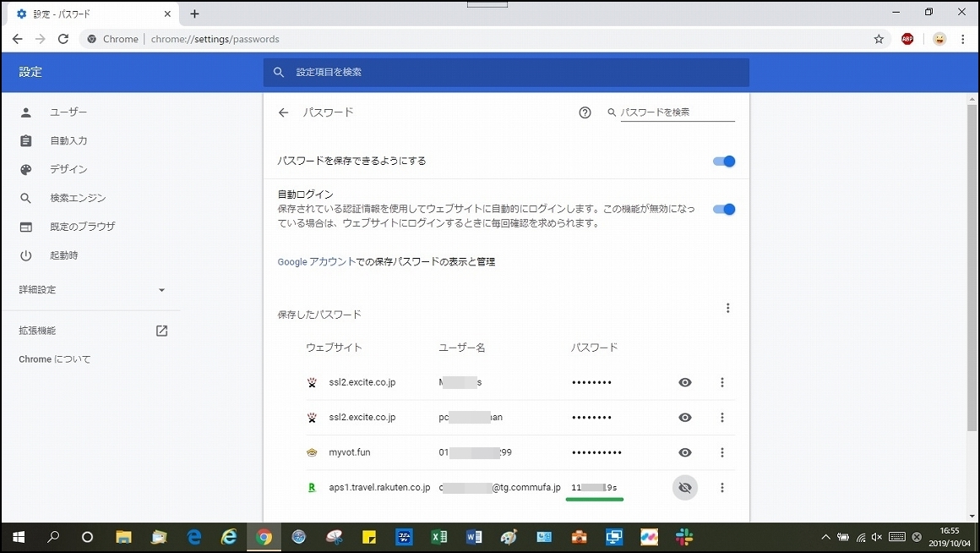The image size is (980, 553).
Task: Click the 設定項目を検索 search box
Action: click(x=506, y=72)
